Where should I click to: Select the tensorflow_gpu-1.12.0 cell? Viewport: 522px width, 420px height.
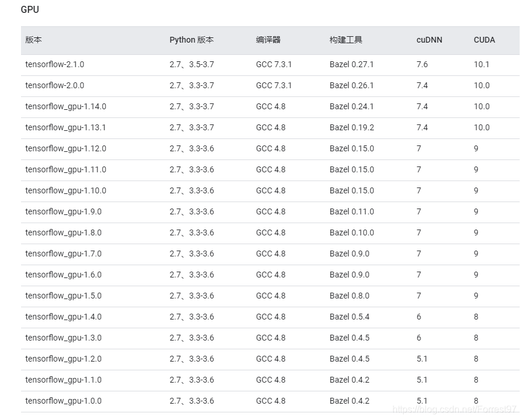click(x=65, y=148)
